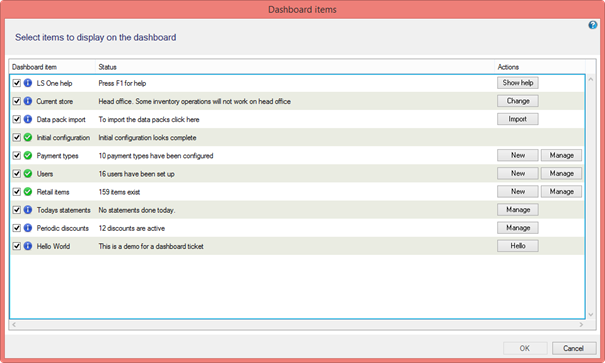The width and height of the screenshot is (605, 363).
Task: Click New button in Retail items row
Action: click(518, 191)
